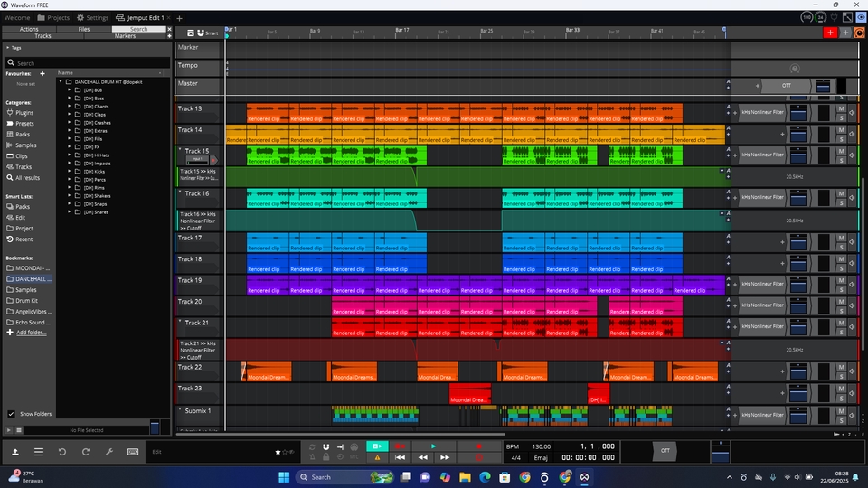Open kHs Nonlinear Filter on Track 13
This screenshot has width=868, height=488.
[762, 112]
